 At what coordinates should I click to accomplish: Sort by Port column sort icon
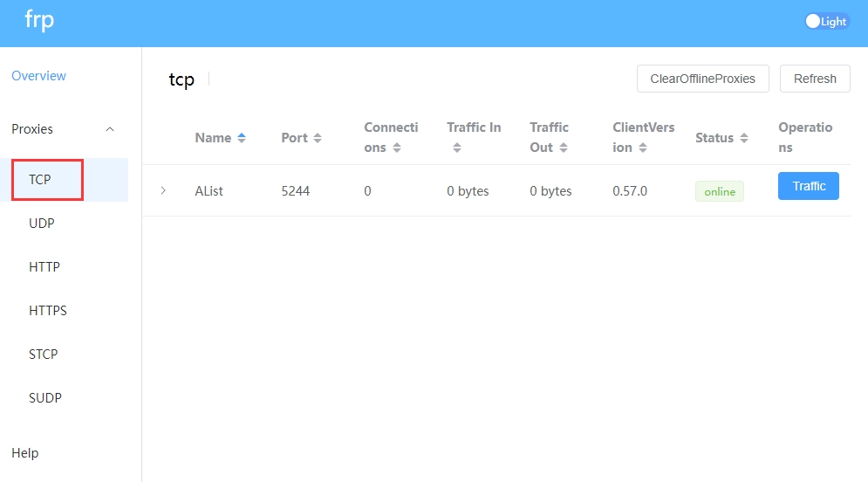tap(318, 138)
